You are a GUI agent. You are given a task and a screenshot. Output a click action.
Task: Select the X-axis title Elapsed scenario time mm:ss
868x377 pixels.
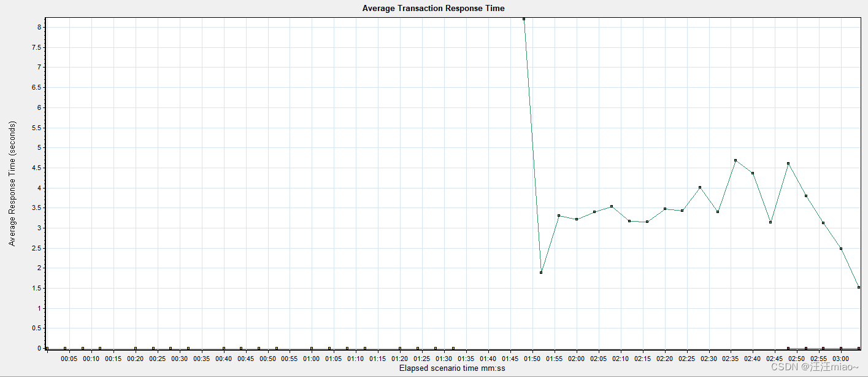point(452,368)
